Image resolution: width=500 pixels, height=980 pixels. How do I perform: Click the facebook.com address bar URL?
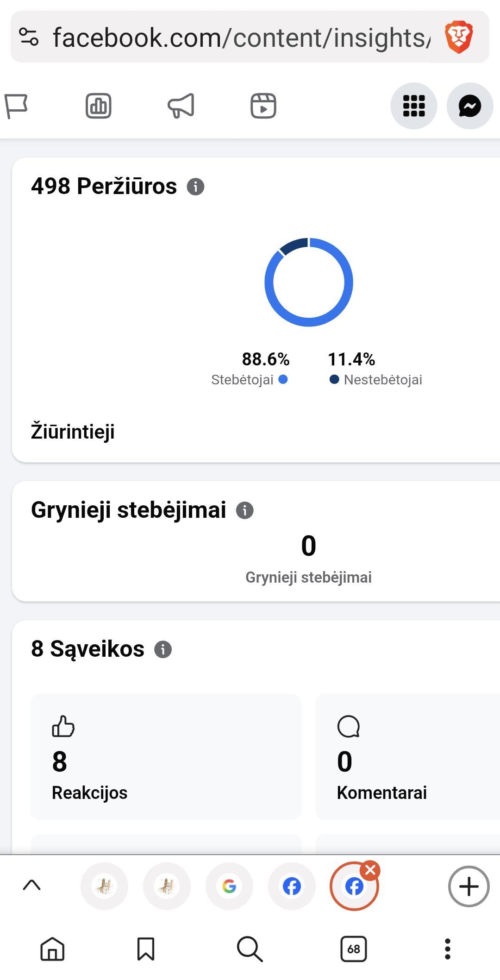coord(241,38)
